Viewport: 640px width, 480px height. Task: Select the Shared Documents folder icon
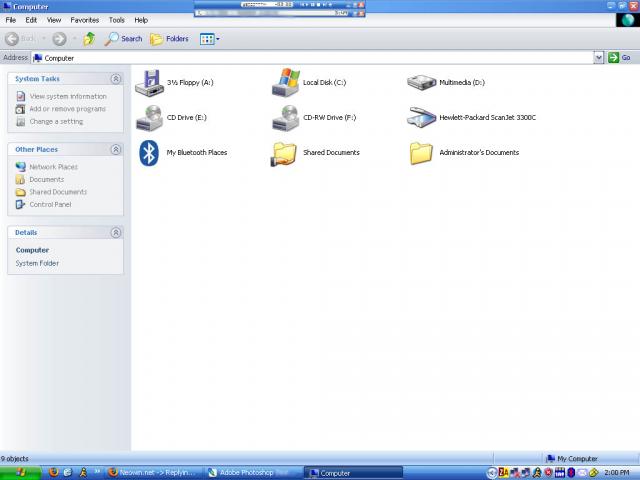coord(284,154)
